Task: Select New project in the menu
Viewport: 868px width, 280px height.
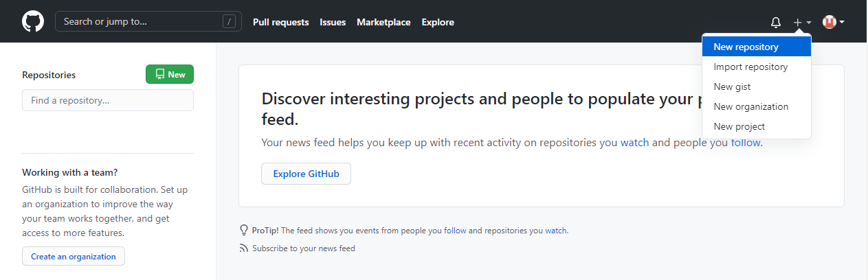Action: click(x=739, y=126)
